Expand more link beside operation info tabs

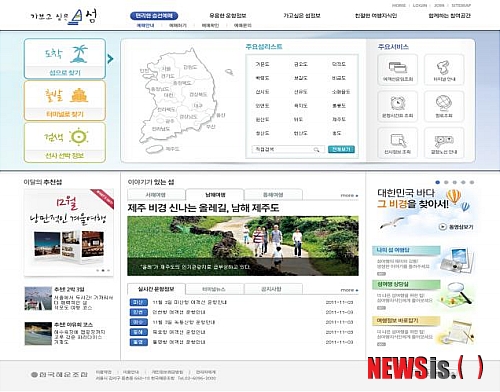click(x=349, y=290)
